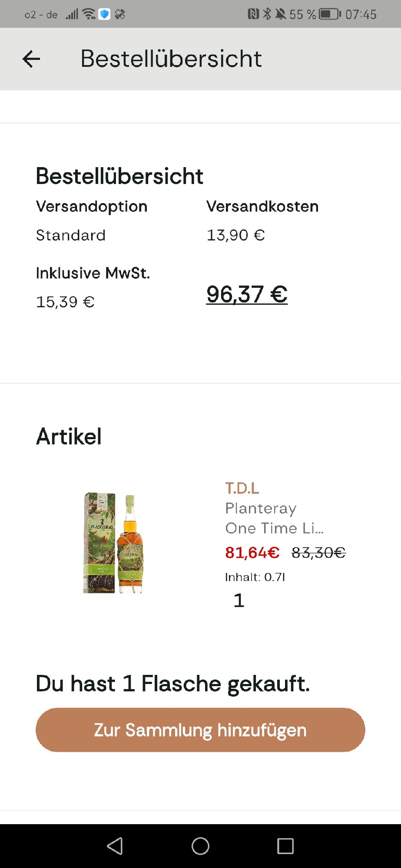Open the T.D.L brand link
Screen dimensions: 401x868
tap(242, 488)
